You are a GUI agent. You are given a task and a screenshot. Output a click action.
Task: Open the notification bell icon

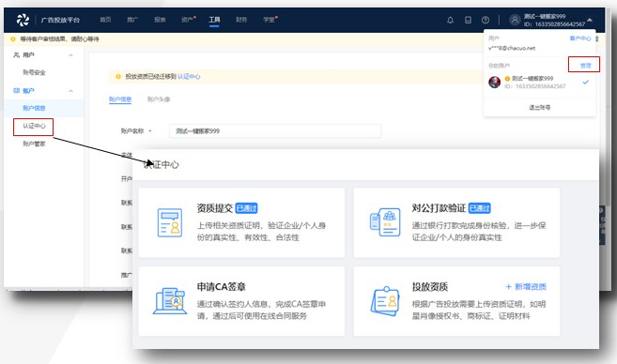(450, 20)
